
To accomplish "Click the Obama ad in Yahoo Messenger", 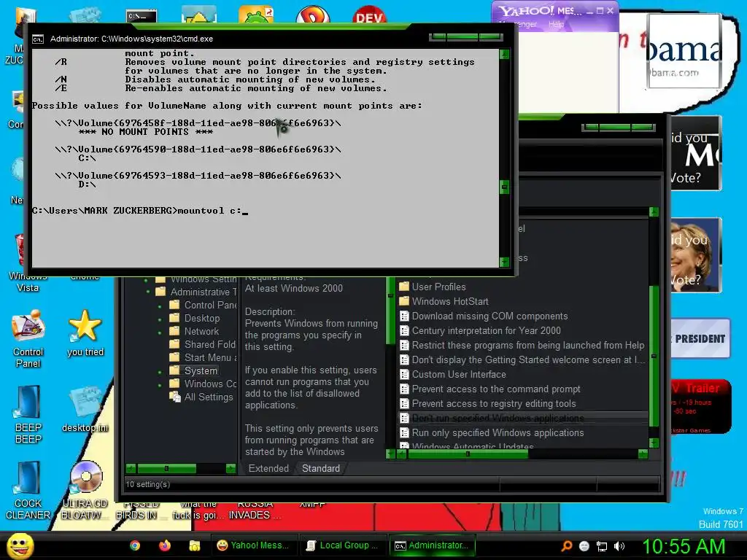I will click(684, 51).
